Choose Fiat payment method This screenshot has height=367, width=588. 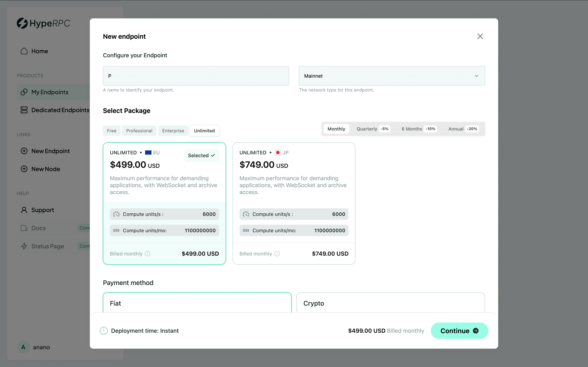[x=197, y=303]
